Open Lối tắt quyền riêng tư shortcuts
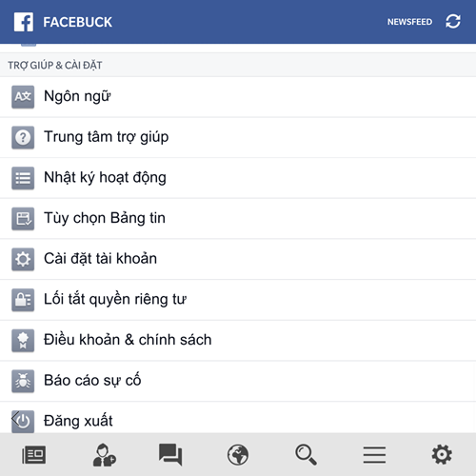 click(238, 300)
